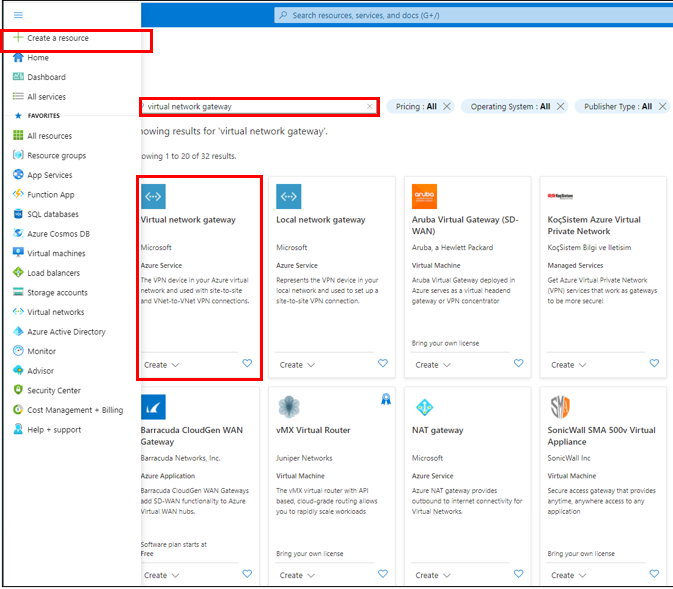Screen dimensions: 673x589
Task: Favorite the Aruba Virtual Gateway offer
Action: (x=518, y=363)
